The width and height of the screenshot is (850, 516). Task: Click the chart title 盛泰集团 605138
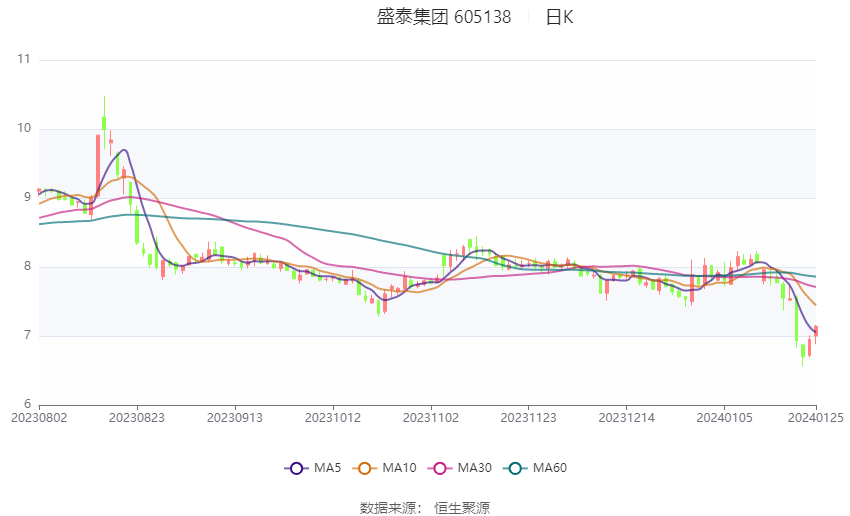coord(443,17)
